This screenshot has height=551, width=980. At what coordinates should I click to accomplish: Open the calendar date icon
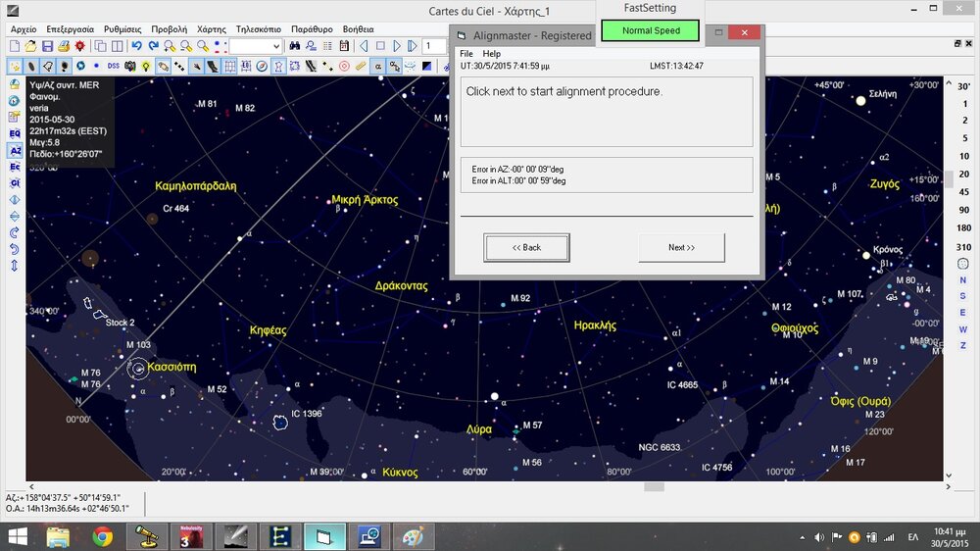coord(344,46)
